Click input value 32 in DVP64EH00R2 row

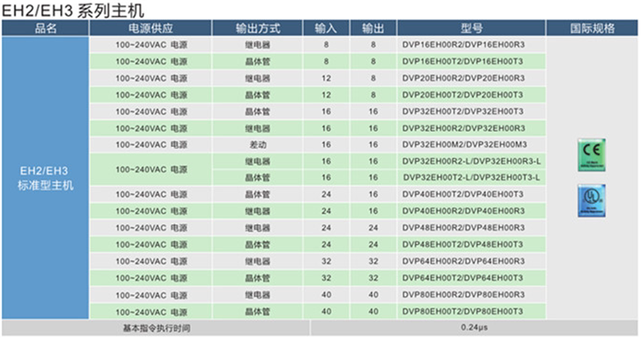326,261
